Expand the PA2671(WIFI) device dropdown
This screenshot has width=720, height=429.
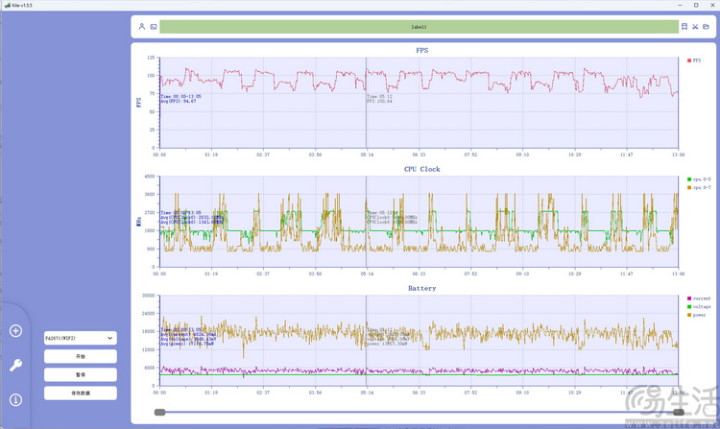[80, 338]
